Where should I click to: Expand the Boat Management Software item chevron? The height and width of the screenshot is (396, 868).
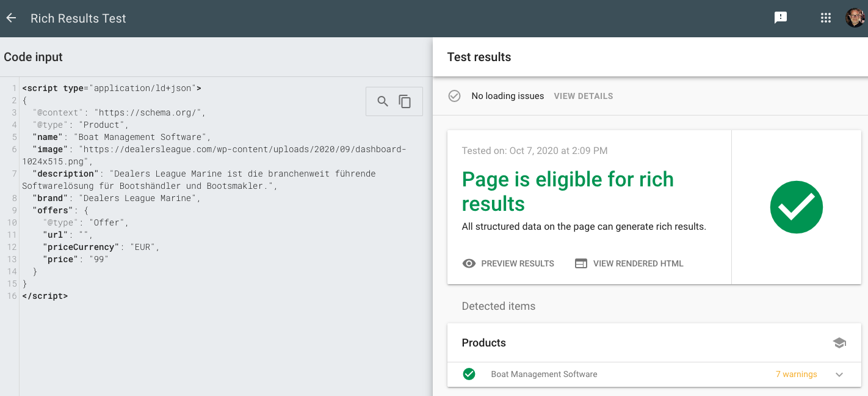[x=839, y=375]
